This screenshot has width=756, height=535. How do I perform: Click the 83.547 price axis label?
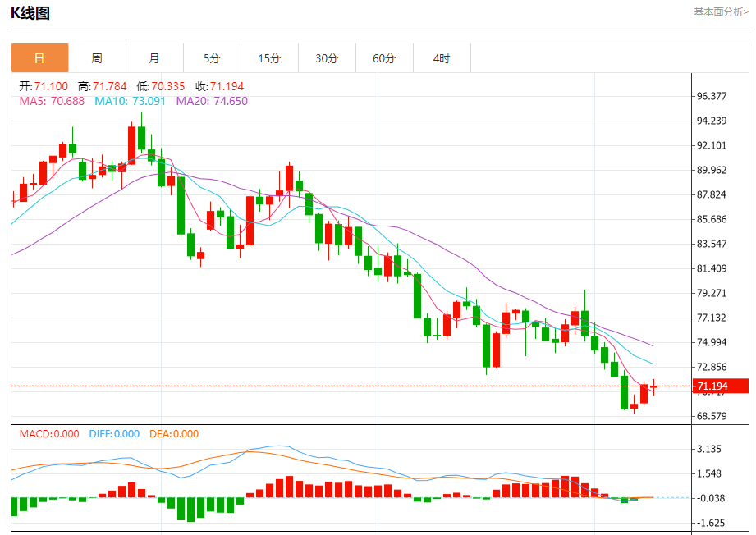712,244
